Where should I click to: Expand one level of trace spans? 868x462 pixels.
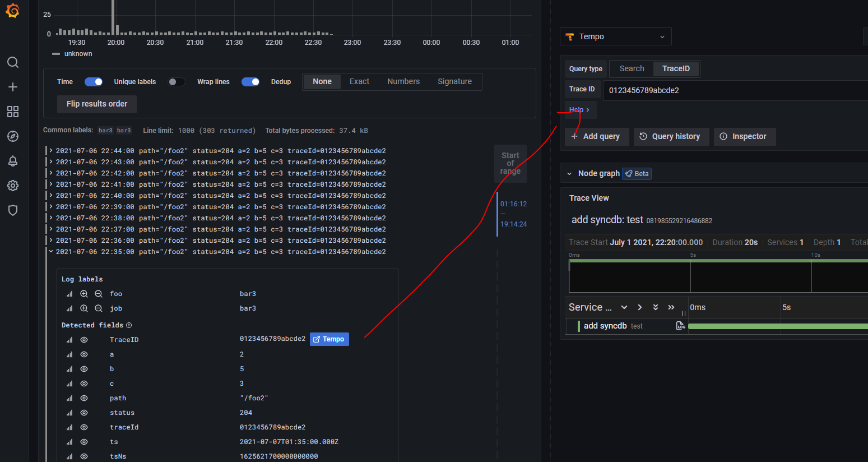(624, 307)
